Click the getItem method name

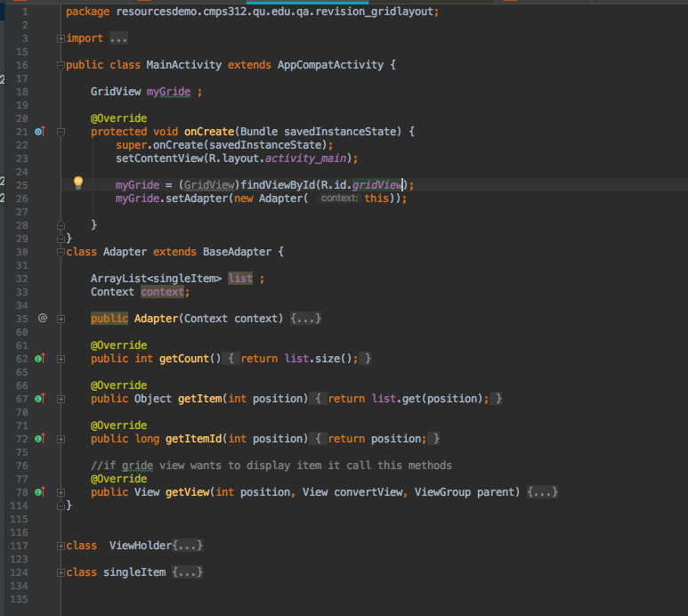point(199,399)
